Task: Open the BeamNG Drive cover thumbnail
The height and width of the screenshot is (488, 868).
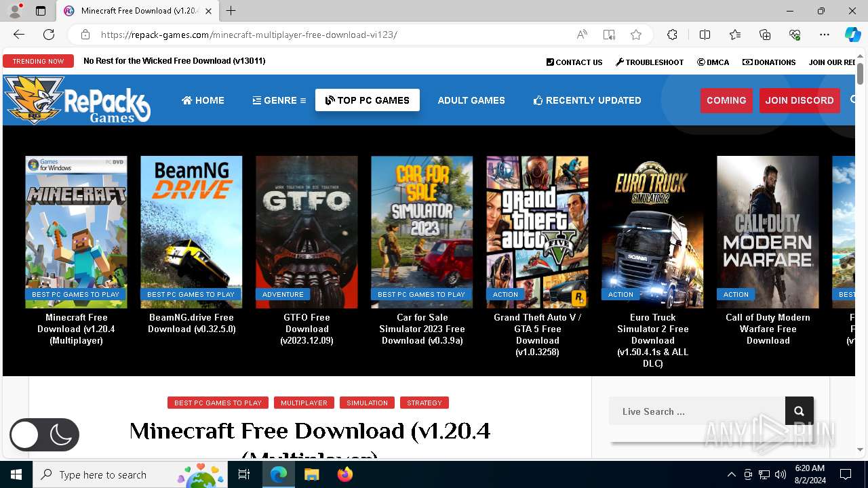Action: pyautogui.click(x=191, y=232)
